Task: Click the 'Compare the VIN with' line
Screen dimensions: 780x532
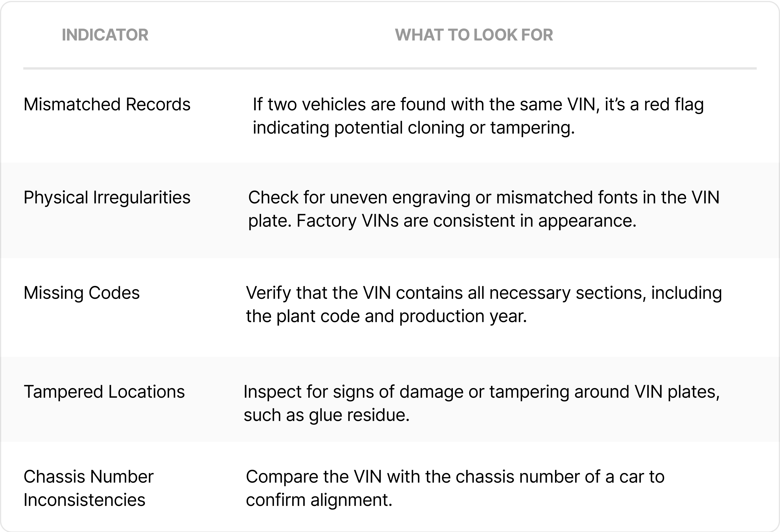Action: coord(455,477)
